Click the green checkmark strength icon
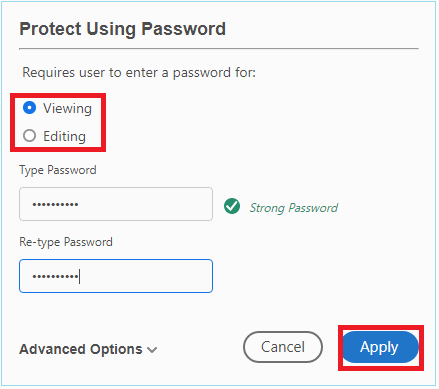439x389 pixels. click(x=232, y=206)
